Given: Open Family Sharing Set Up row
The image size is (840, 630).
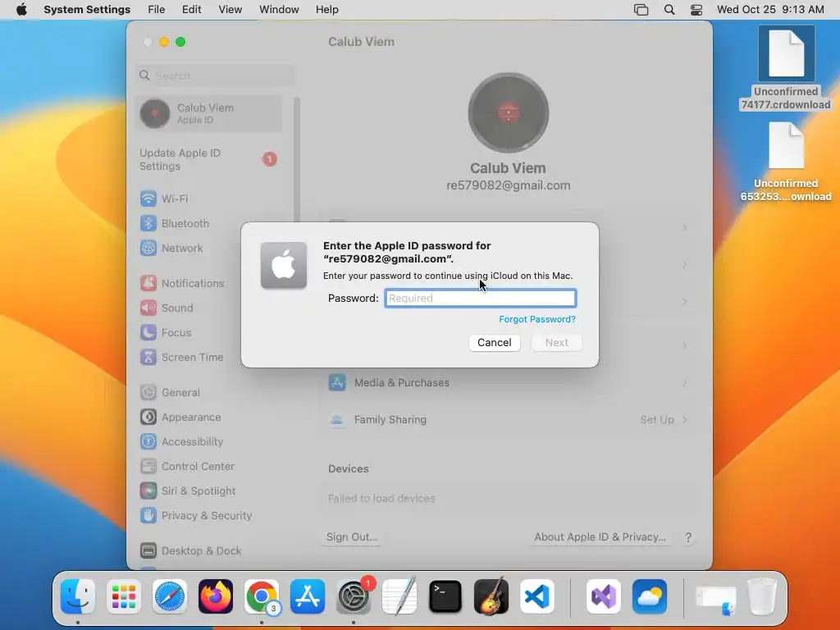Looking at the screenshot, I should (x=507, y=419).
